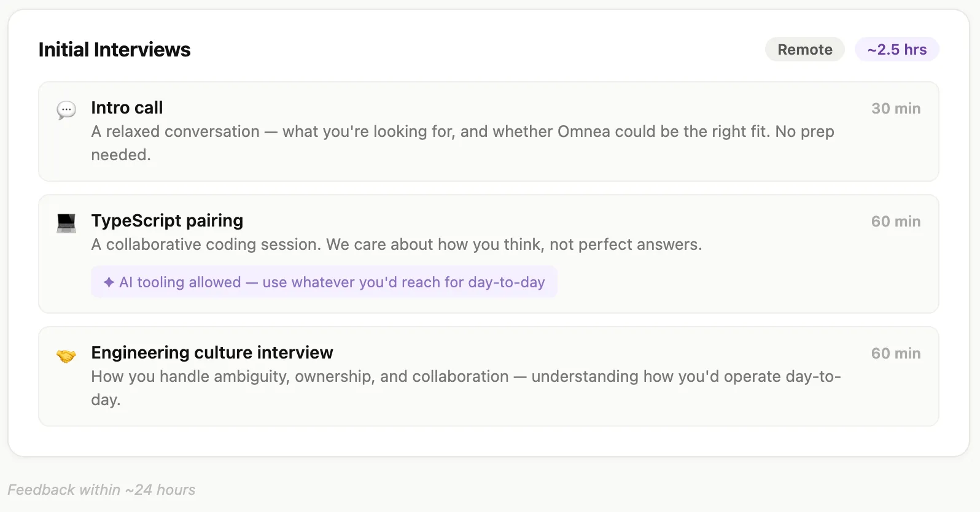Viewport: 980px width, 512px height.
Task: Click the speech bubble icon beside Intro call
Action: pos(66,110)
